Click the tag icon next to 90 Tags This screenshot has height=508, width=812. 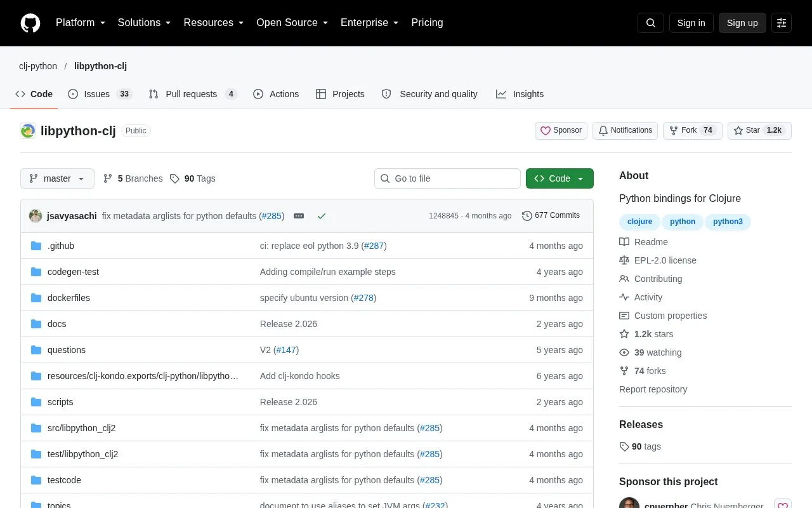click(x=174, y=178)
